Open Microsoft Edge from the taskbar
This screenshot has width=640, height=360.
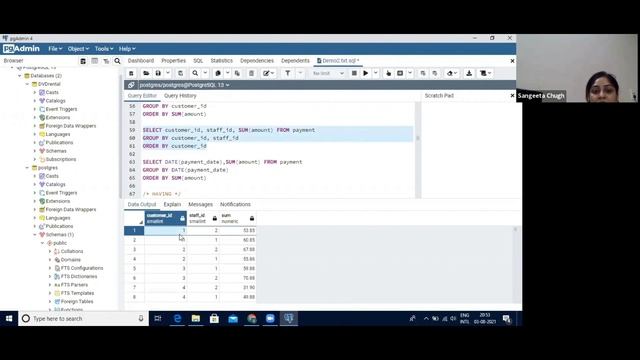coord(178,318)
